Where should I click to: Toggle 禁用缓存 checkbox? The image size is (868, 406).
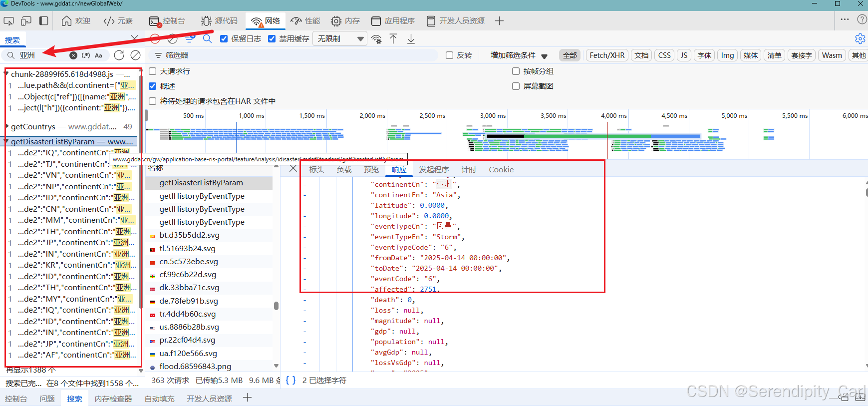(x=272, y=38)
